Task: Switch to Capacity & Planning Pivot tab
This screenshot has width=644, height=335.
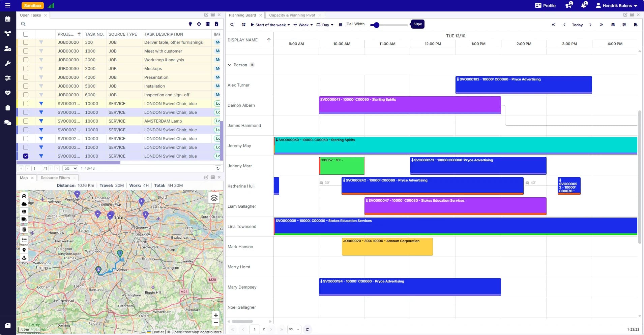Action: [292, 15]
